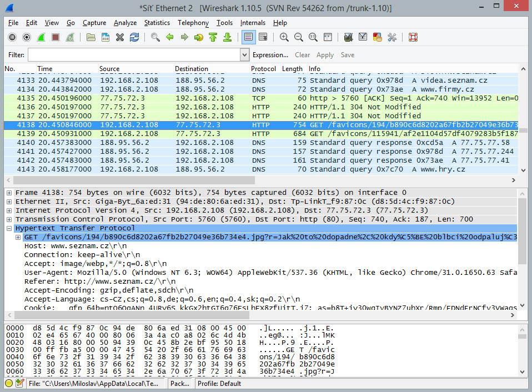Open the capture interfaces list icon
Screen dimensions: 532x392
pyautogui.click(x=12, y=37)
